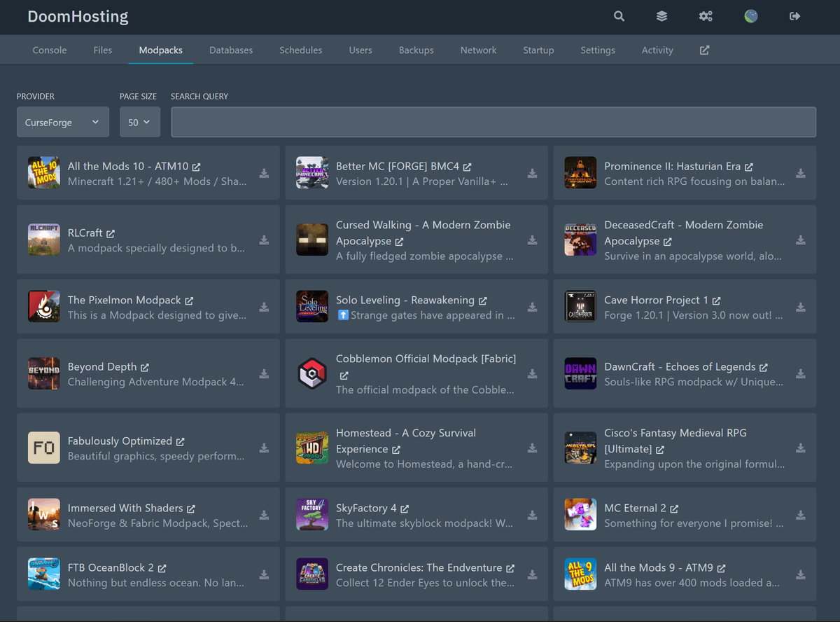Open the Page Size dropdown showing 50

139,122
